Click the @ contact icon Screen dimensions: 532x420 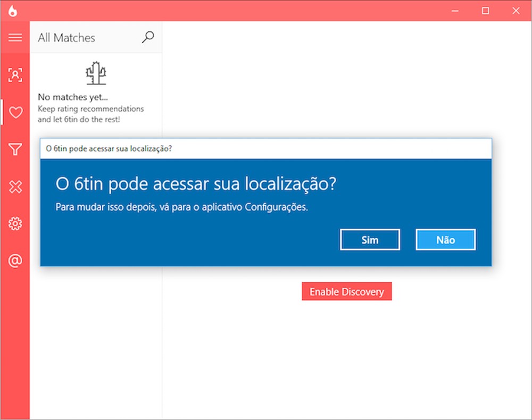coord(15,261)
